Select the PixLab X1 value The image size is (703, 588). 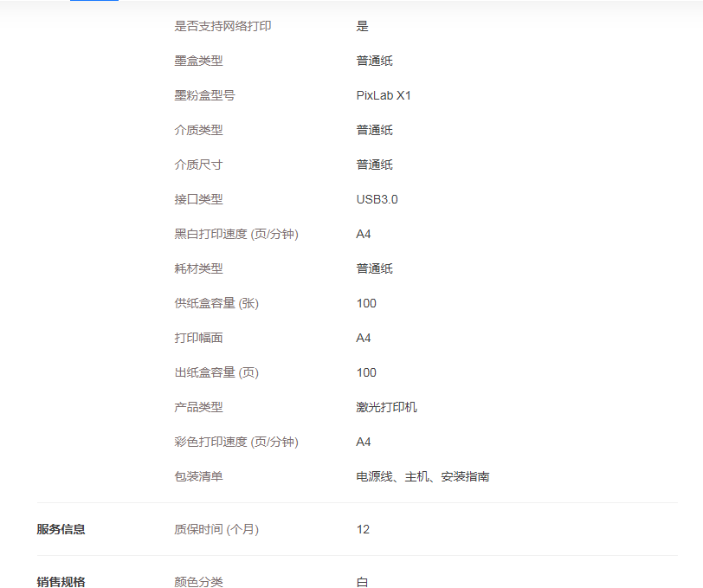point(384,95)
